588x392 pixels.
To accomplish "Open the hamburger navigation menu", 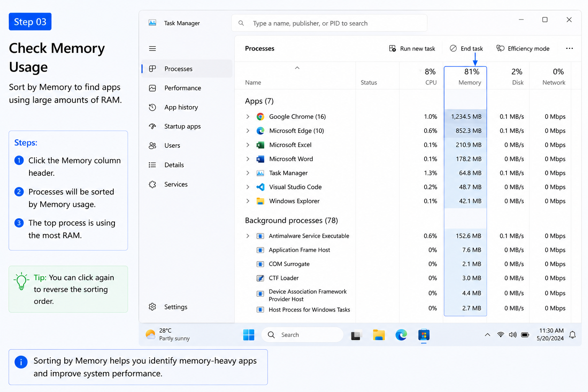I will (x=152, y=49).
